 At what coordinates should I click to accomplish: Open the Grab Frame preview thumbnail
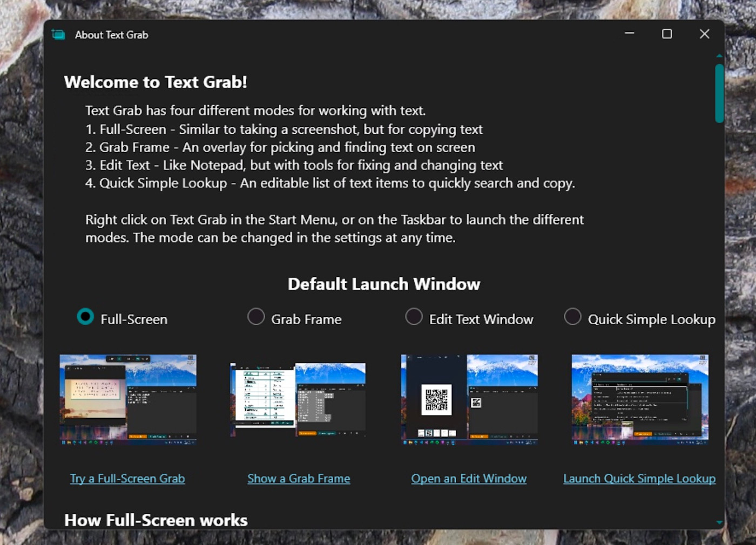(299, 399)
